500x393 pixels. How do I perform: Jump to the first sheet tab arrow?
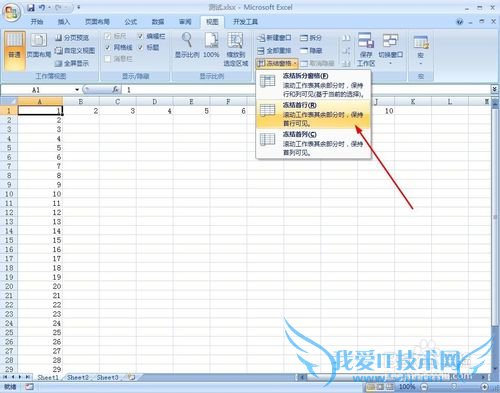5,377
